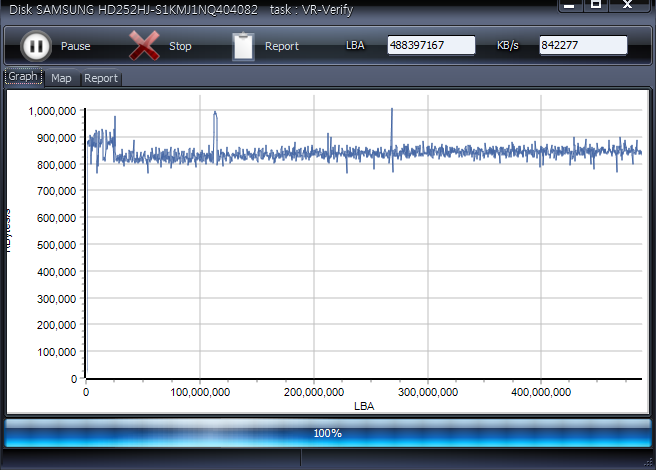This screenshot has height=470, width=656.
Task: Click the Pause text label
Action: click(x=76, y=46)
